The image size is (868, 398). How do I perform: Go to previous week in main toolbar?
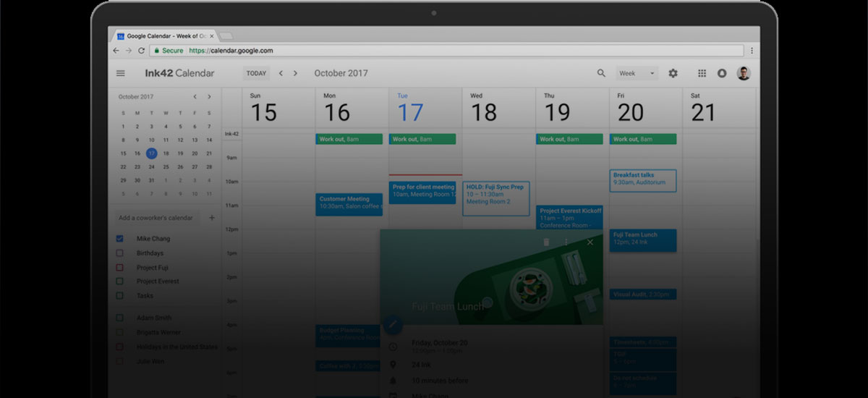click(x=281, y=73)
